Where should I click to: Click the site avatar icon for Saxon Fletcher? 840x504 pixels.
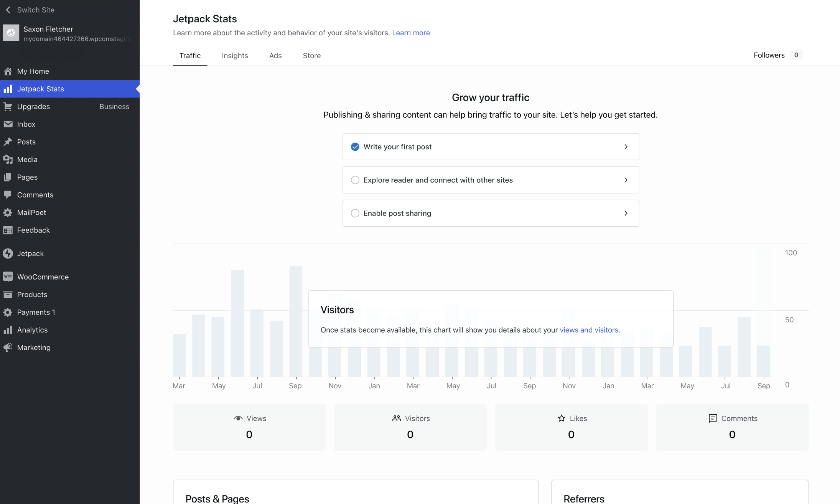(11, 33)
